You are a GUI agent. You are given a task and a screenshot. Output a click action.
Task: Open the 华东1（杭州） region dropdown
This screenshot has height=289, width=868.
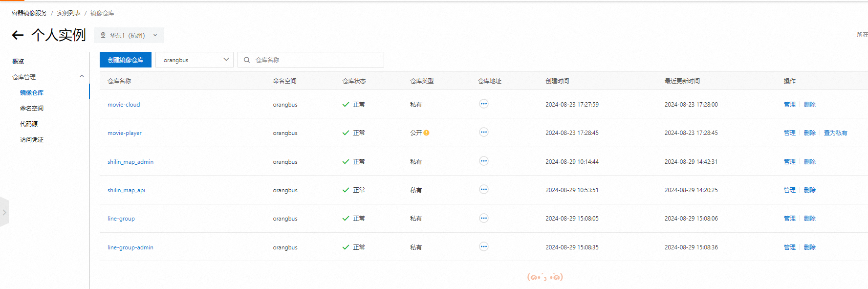click(x=129, y=35)
